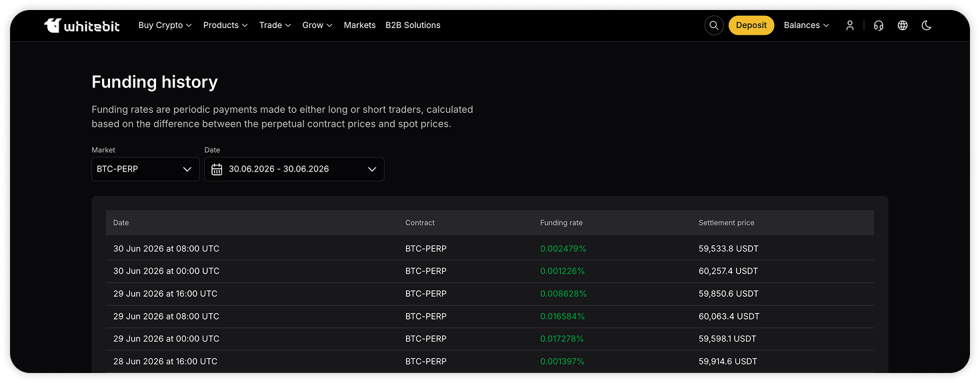
Task: Click funding rate 0.016584%
Action: [x=563, y=316]
